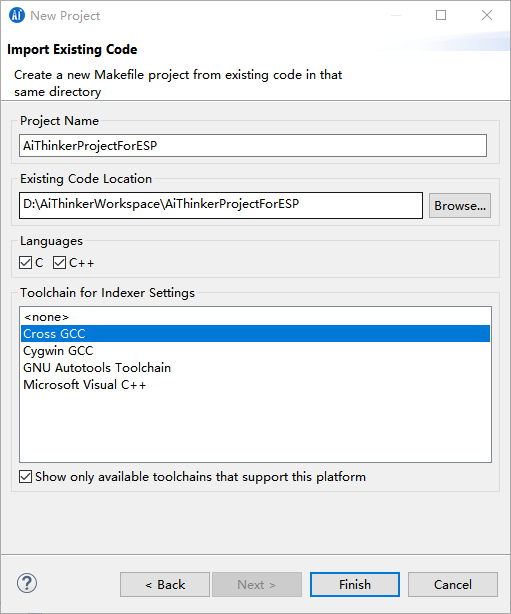This screenshot has height=614, width=511.
Task: Click the disabled Next > button
Action: coord(257,585)
